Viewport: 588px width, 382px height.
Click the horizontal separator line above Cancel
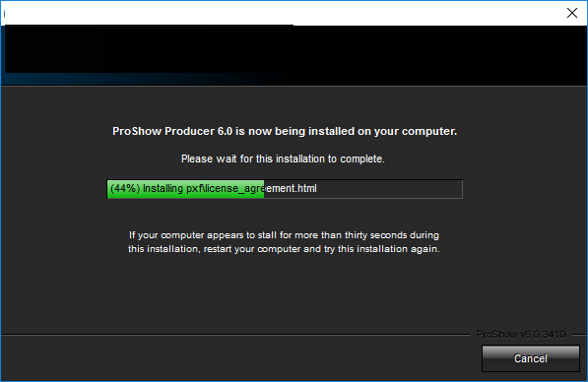pyautogui.click(x=235, y=334)
